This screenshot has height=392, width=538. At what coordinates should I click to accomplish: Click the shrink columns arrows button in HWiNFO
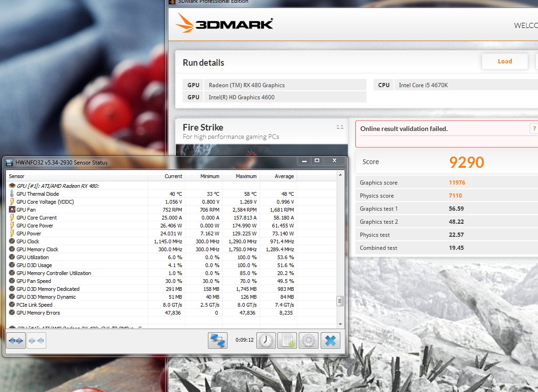pos(36,341)
